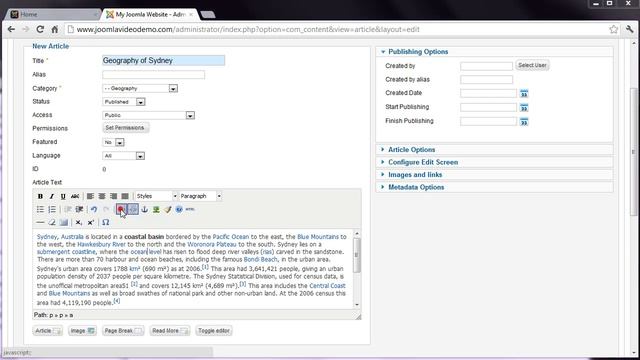The width and height of the screenshot is (640, 360).
Task: Expand the Images and links panel
Action: (x=415, y=175)
